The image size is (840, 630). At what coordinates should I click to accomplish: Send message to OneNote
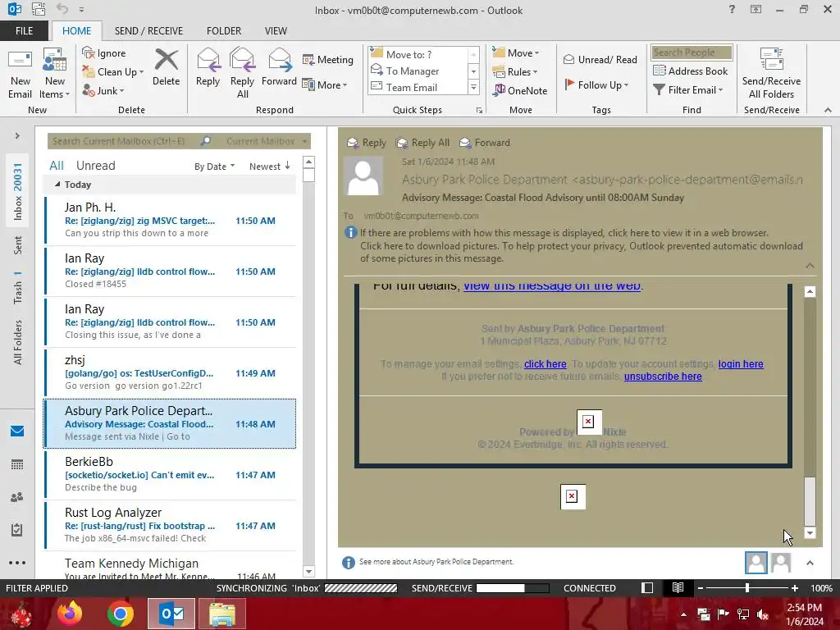pos(519,90)
